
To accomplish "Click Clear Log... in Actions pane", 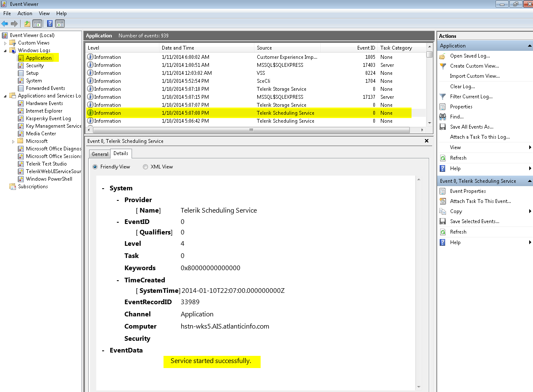I will tap(462, 87).
